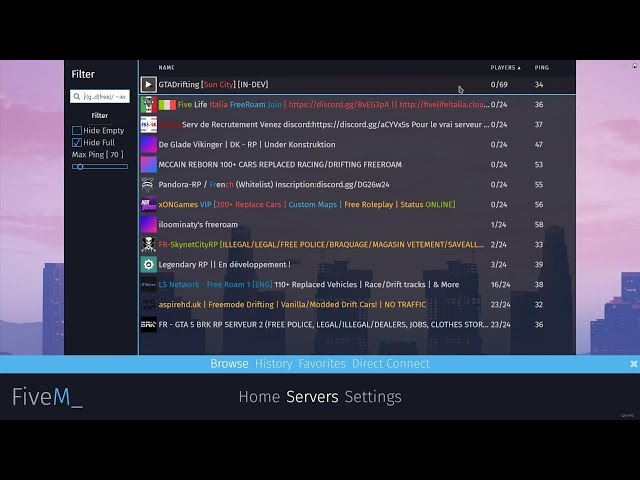Screen dimensions: 640x480
Task: Click the iloominaty's freeroam server icon
Action: pos(149,224)
